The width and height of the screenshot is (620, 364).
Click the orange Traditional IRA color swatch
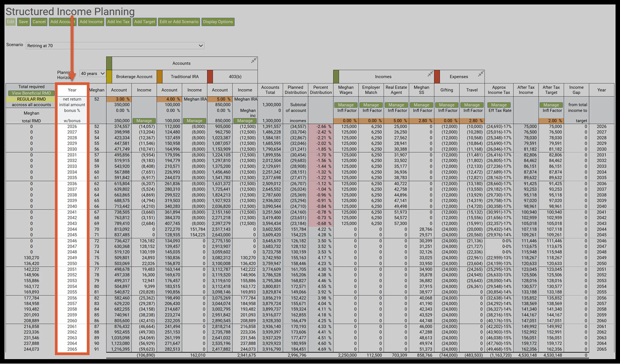click(x=160, y=76)
